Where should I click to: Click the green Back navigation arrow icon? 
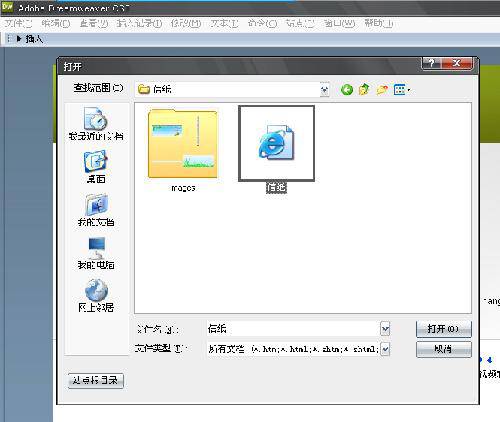pyautogui.click(x=347, y=89)
